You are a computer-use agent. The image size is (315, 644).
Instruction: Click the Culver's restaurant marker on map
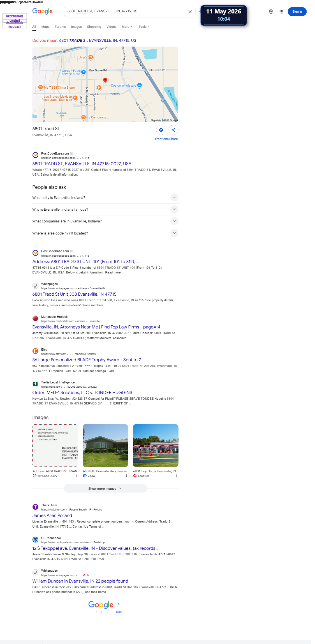pyautogui.click(x=91, y=57)
